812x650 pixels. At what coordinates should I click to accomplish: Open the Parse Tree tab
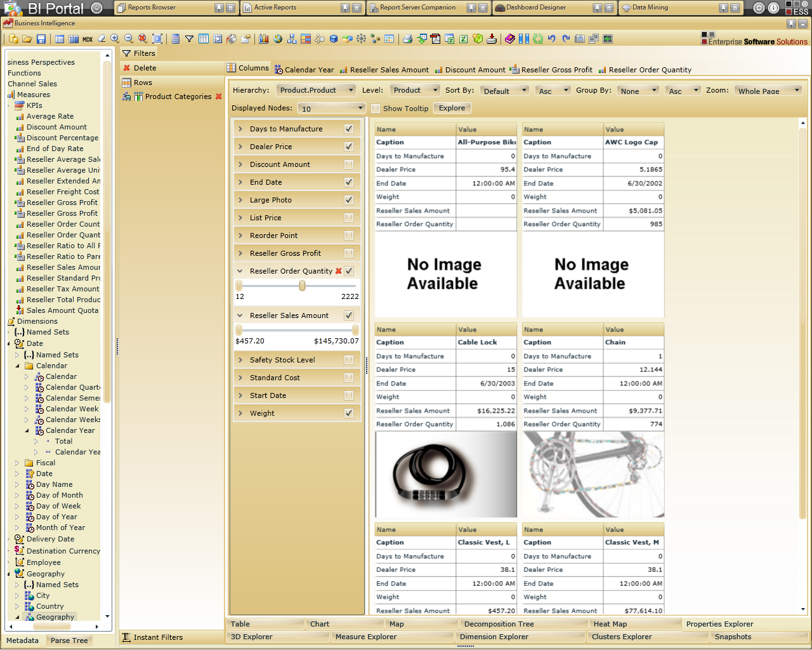69,640
